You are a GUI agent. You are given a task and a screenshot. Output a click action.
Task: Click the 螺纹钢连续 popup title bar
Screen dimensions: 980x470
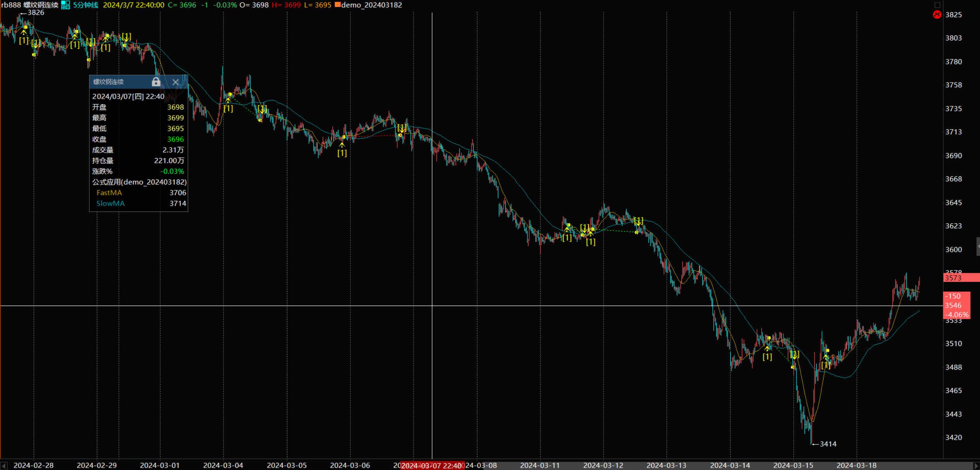[x=139, y=82]
